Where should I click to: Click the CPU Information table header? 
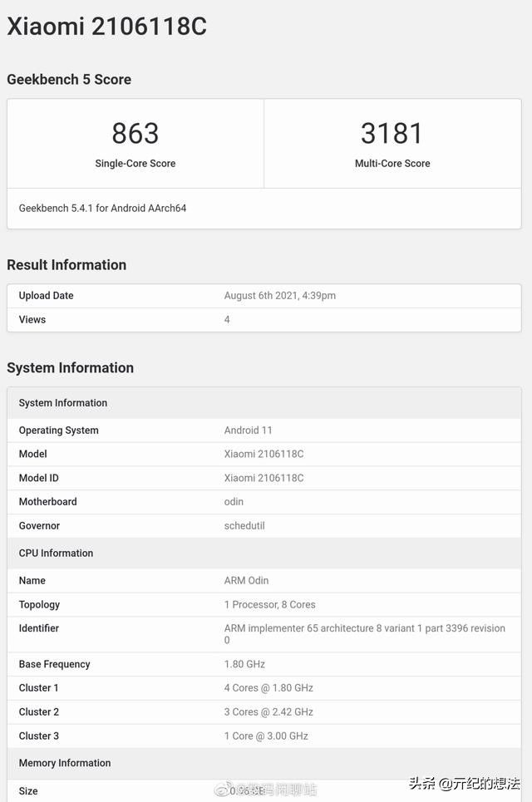click(x=264, y=554)
